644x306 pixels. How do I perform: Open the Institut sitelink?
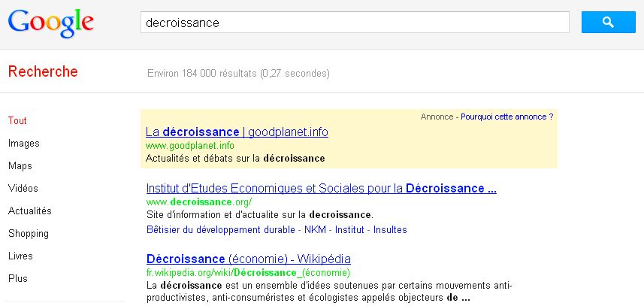tap(349, 229)
